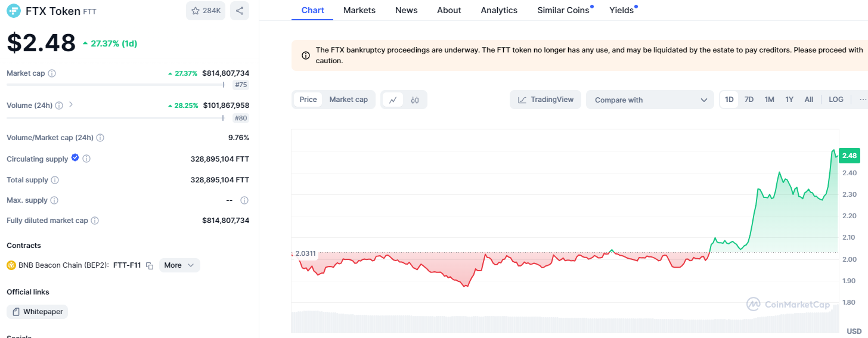Viewport: 868px width, 338px height.
Task: Click the #75 market cap rank badge
Action: (241, 85)
